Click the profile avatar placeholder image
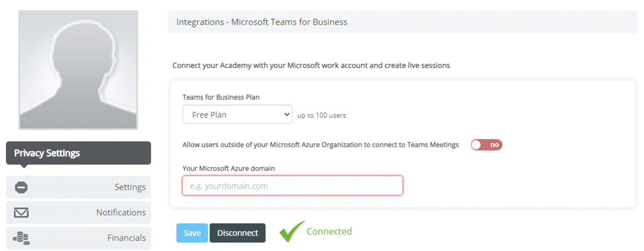The width and height of the screenshot is (644, 251). [x=78, y=70]
